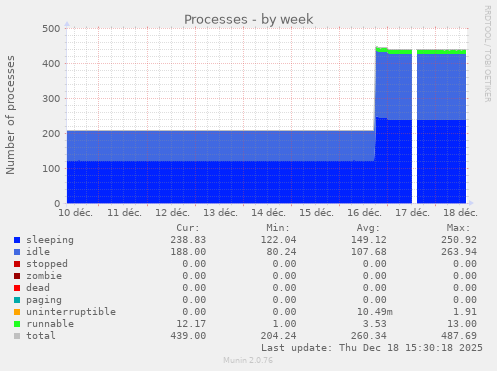Click the sleeping legend color swatch

tap(17, 240)
